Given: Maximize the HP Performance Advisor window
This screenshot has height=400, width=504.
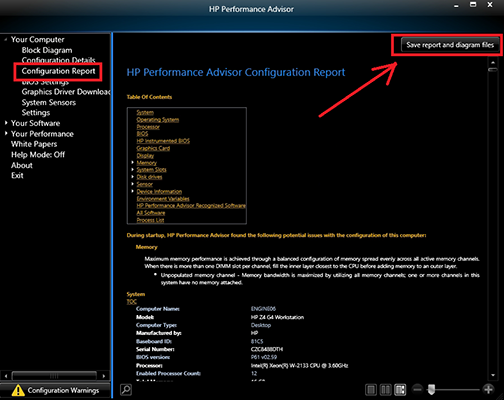Looking at the screenshot, I should coord(473,5).
